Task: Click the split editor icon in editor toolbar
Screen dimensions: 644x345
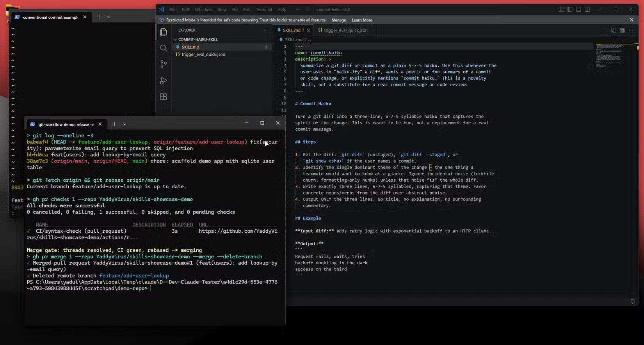Action: [622, 30]
